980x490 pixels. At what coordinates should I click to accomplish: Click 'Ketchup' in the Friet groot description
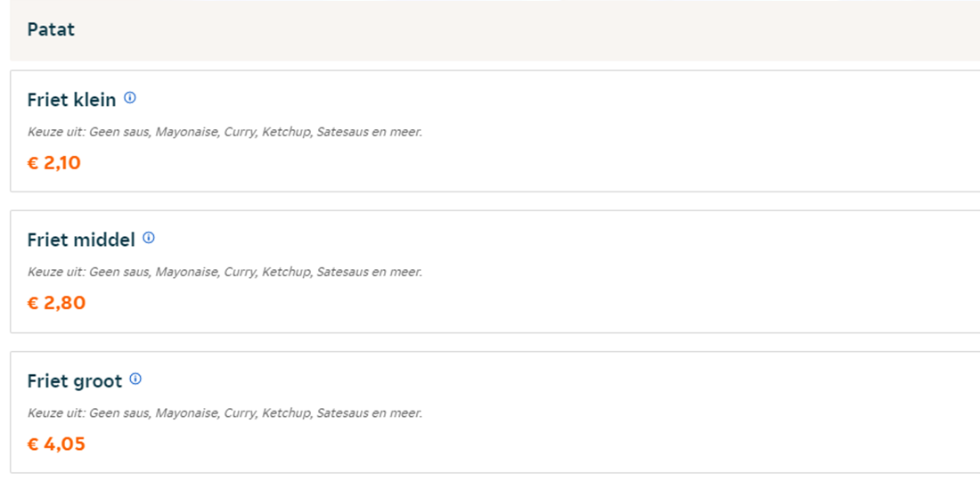[x=285, y=413]
